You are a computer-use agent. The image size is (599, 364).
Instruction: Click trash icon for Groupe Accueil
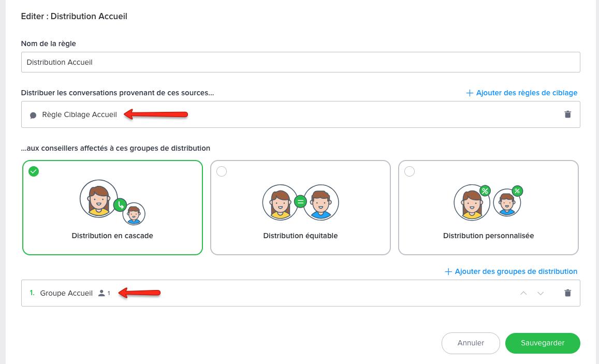click(x=567, y=293)
